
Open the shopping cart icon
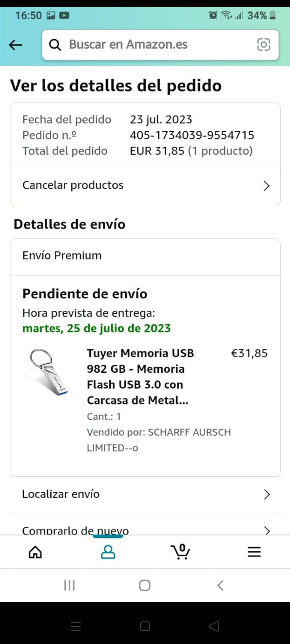[x=180, y=552]
